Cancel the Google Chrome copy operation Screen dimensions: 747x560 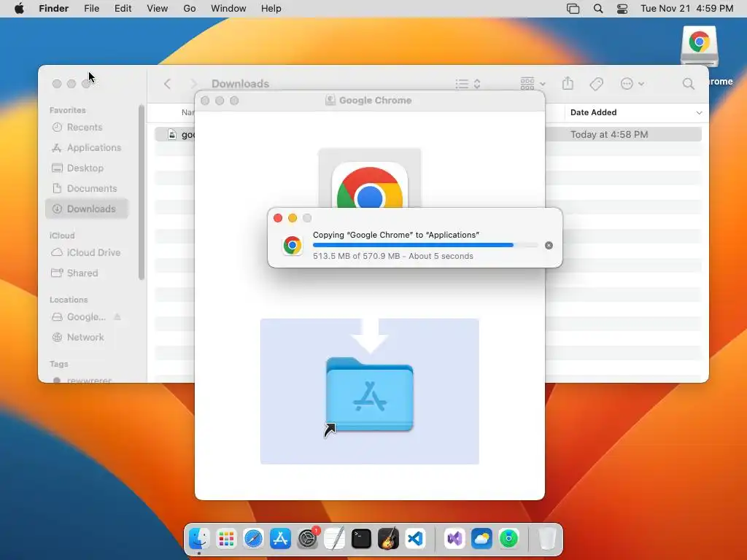pyautogui.click(x=549, y=245)
